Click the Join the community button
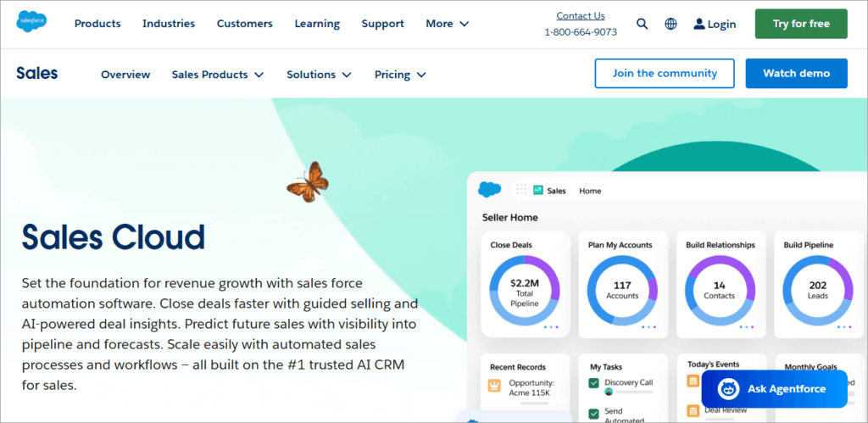 (x=665, y=73)
